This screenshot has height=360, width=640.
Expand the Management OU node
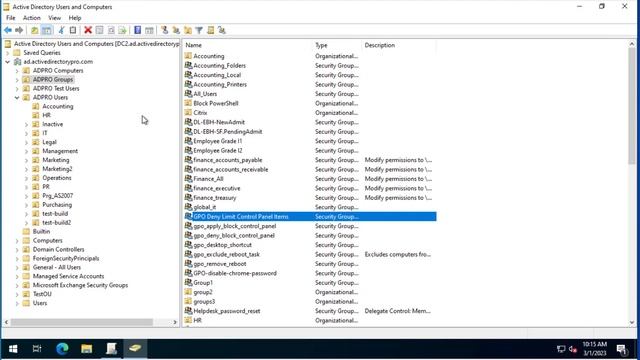(27, 151)
